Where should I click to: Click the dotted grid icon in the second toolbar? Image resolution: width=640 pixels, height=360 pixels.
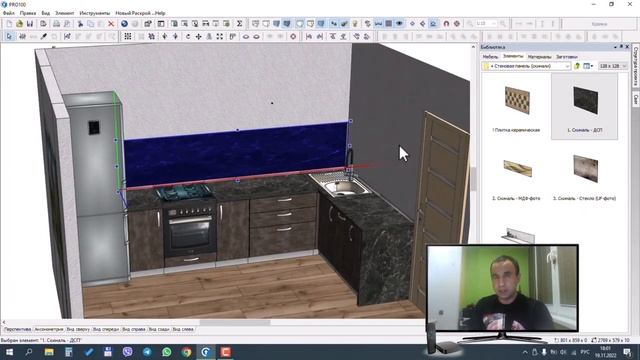point(128,37)
